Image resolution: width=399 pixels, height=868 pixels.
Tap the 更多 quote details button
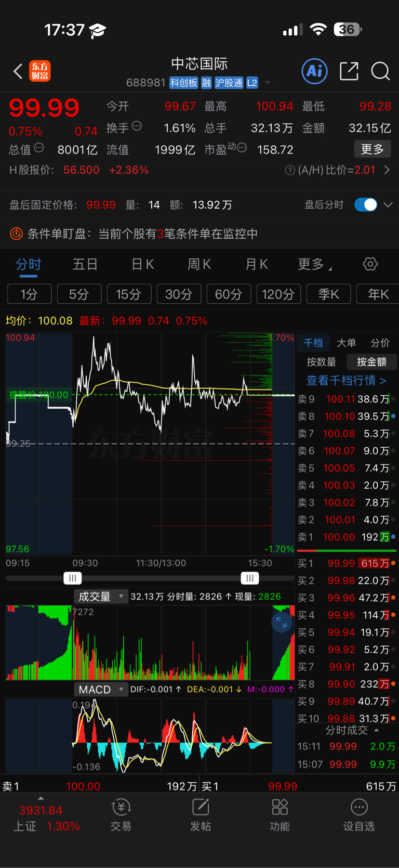click(x=373, y=149)
